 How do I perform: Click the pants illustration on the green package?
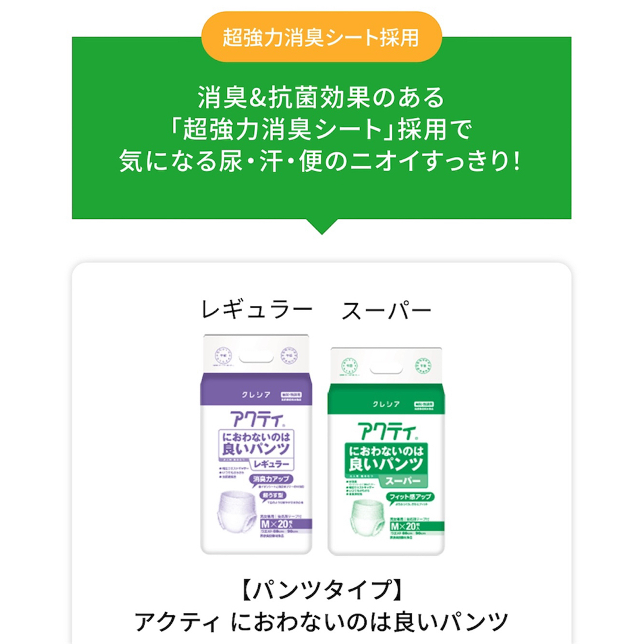(x=368, y=519)
